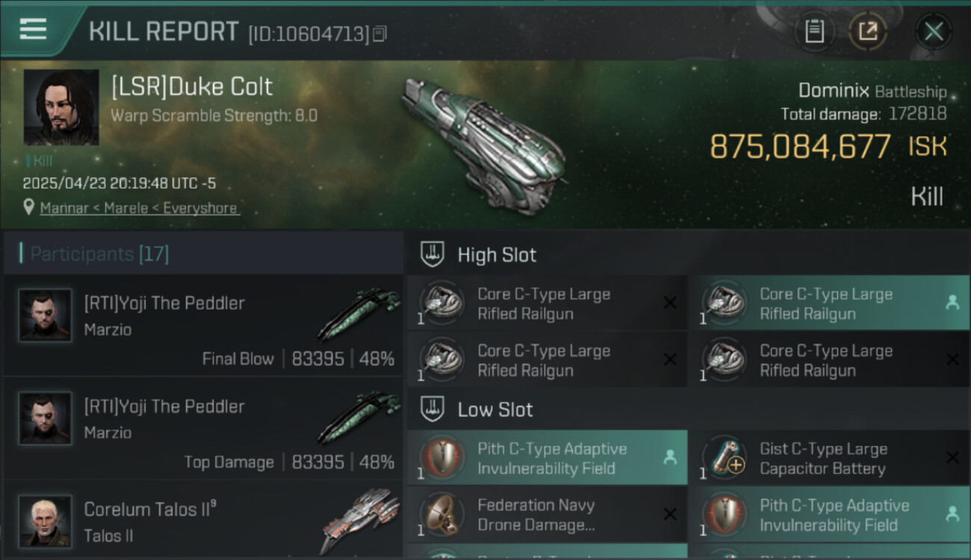Open Federation Navy Drone Damage module icon
The width and height of the screenshot is (971, 560).
(442, 514)
